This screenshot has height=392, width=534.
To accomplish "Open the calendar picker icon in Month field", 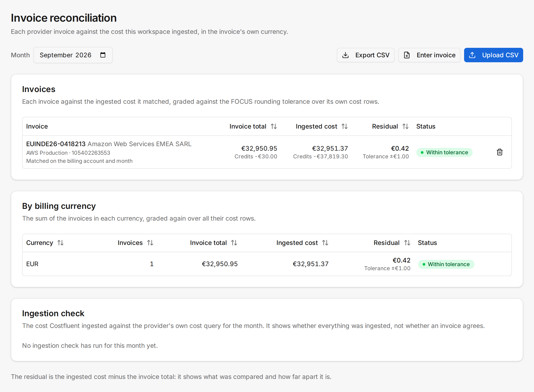I will pyautogui.click(x=103, y=55).
